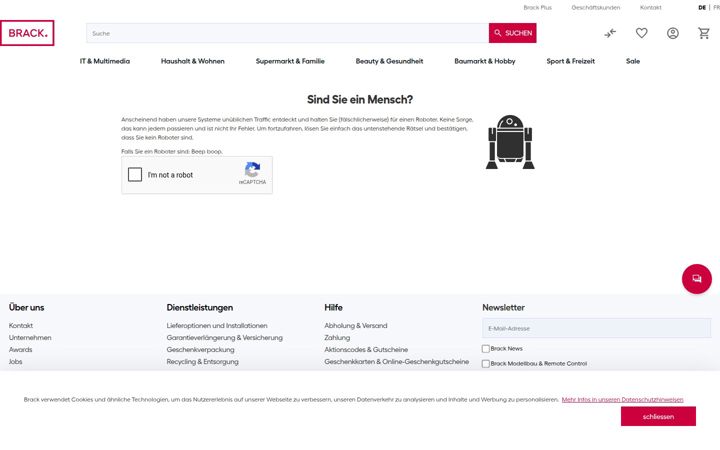Screen dimensions: 720x450
Task: Enable the Brack News newsletter checkbox
Action: point(485,349)
